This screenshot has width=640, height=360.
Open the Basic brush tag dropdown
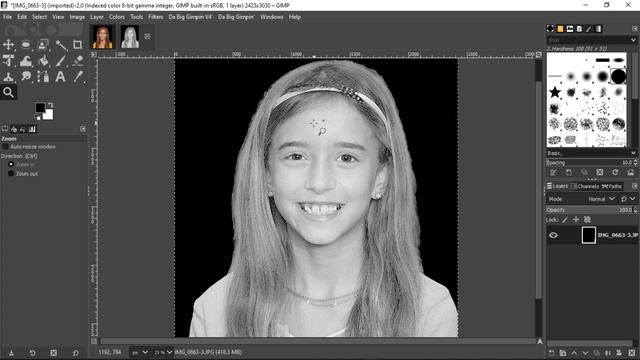pos(633,153)
